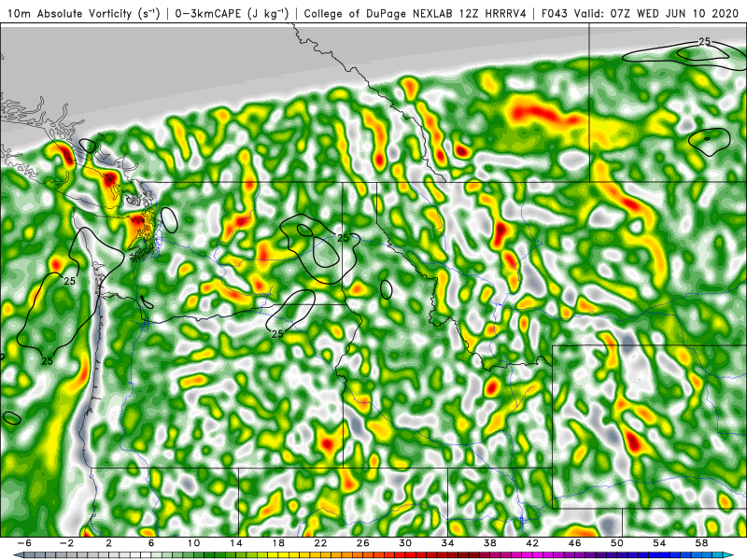The image size is (747, 560).
Task: Click the '-6' color scale label
Action: [x=24, y=543]
